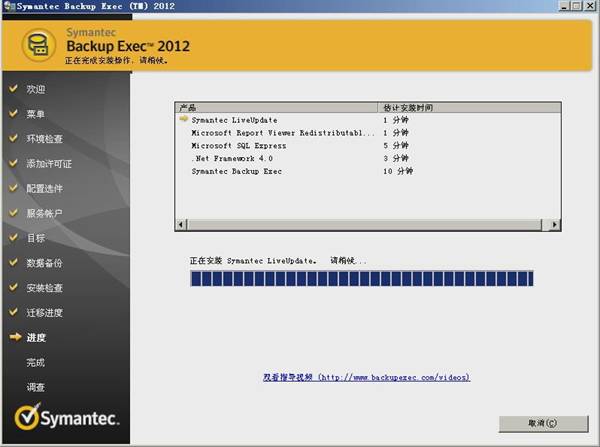Image resolution: width=600 pixels, height=447 pixels.
Task: Click the yellow arrow beside Symantec LiveUpdate
Action: point(183,119)
